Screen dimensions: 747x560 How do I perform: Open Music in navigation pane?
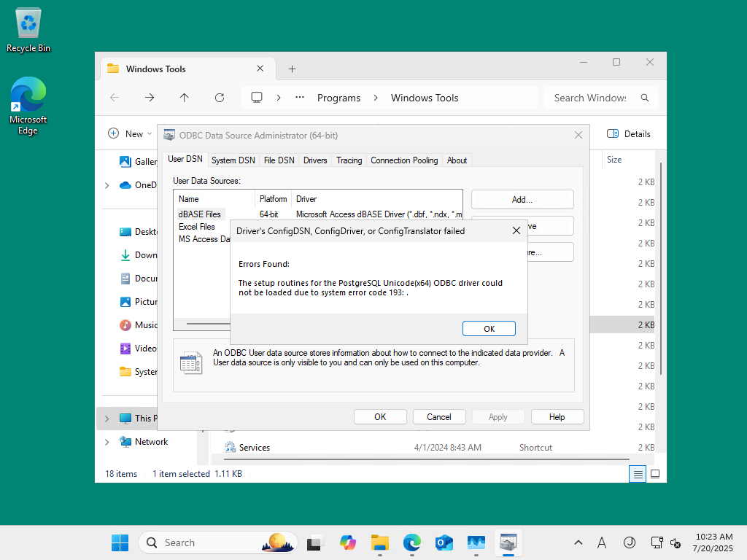(x=138, y=325)
